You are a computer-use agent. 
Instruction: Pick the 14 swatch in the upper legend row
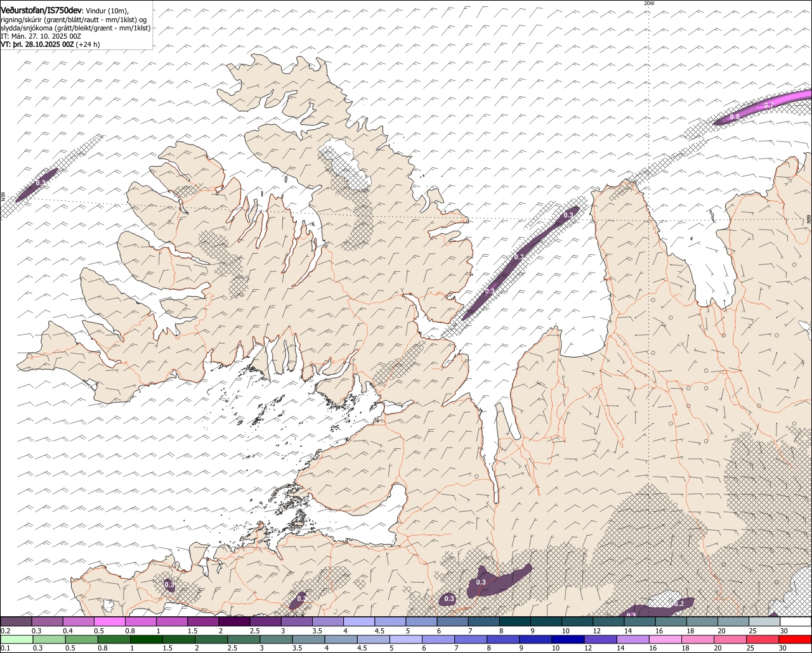point(640,621)
